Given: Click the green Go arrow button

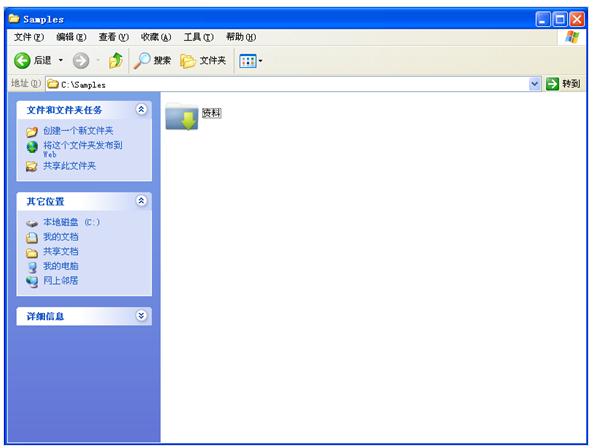Looking at the screenshot, I should (552, 84).
